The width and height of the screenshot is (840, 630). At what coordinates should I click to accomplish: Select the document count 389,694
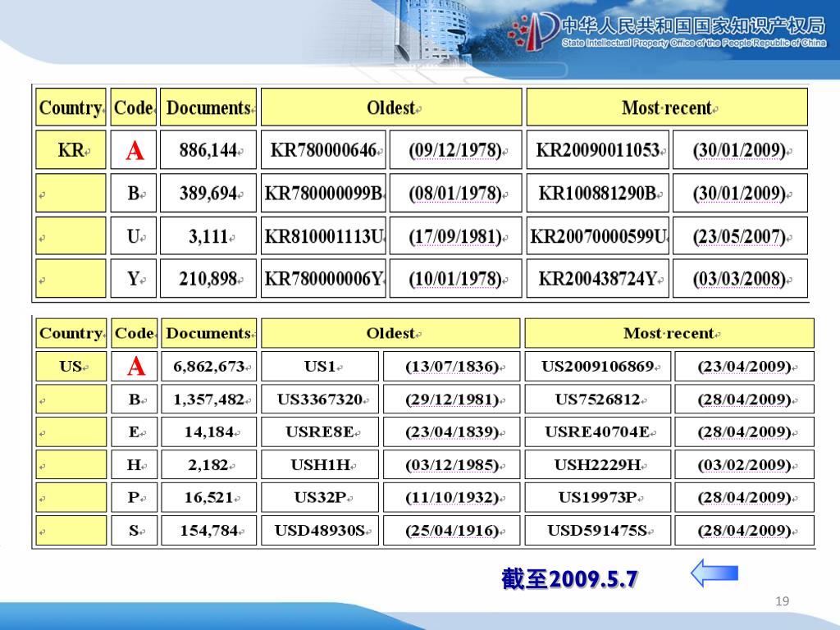(208, 193)
